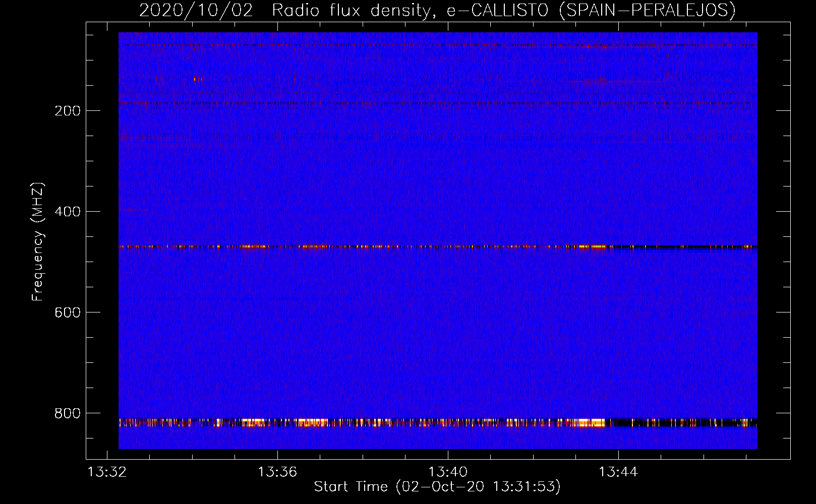
Task: Click the 13:36 time axis label
Action: [277, 472]
